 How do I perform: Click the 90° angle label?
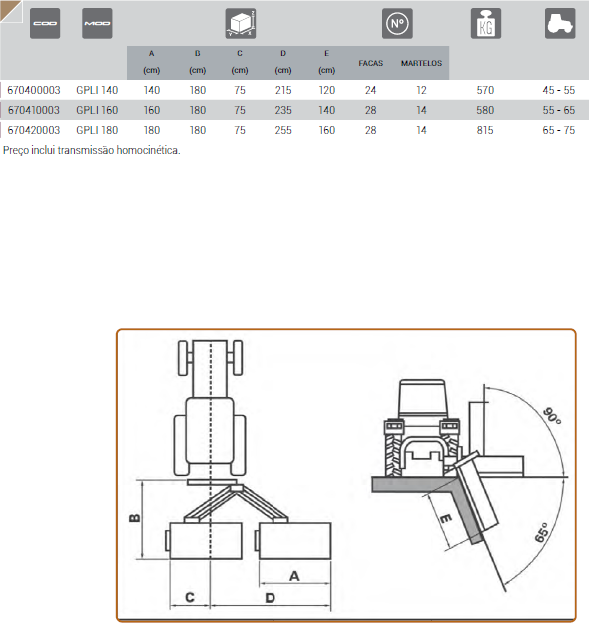[553, 416]
